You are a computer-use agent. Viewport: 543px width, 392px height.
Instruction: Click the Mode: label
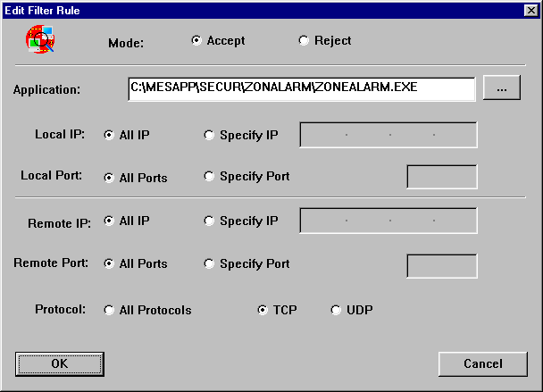click(126, 43)
